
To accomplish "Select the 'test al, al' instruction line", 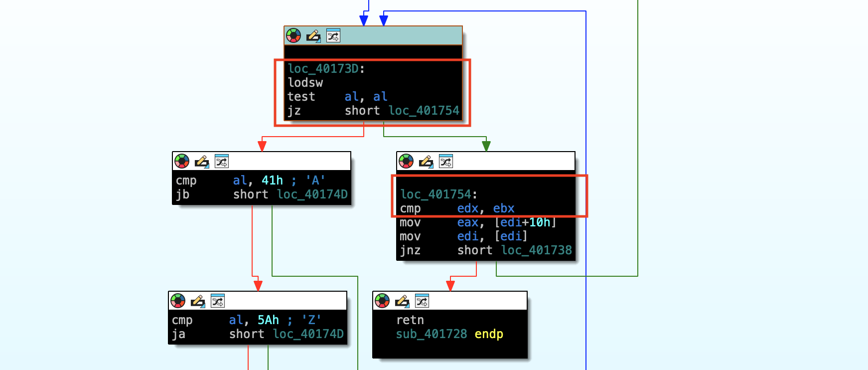I will (337, 97).
